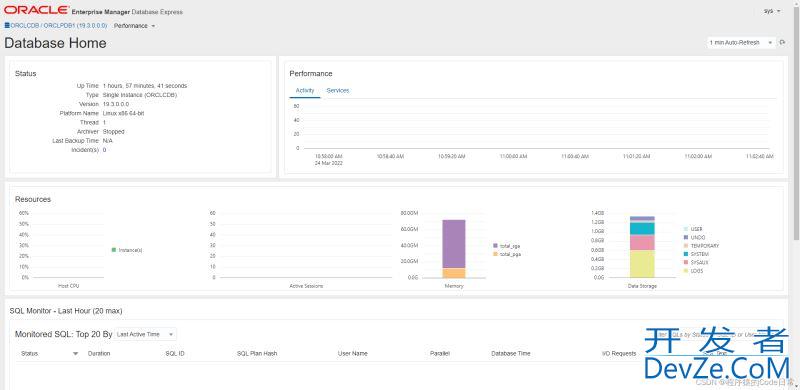Click the Oracle logo in the header
Screen dimensions: 800x390
(37, 10)
